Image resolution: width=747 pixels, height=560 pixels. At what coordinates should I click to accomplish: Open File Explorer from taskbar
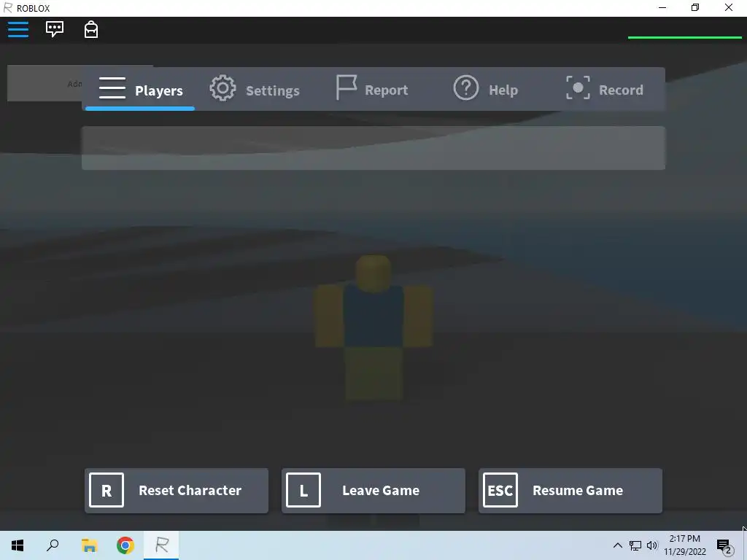(x=89, y=545)
